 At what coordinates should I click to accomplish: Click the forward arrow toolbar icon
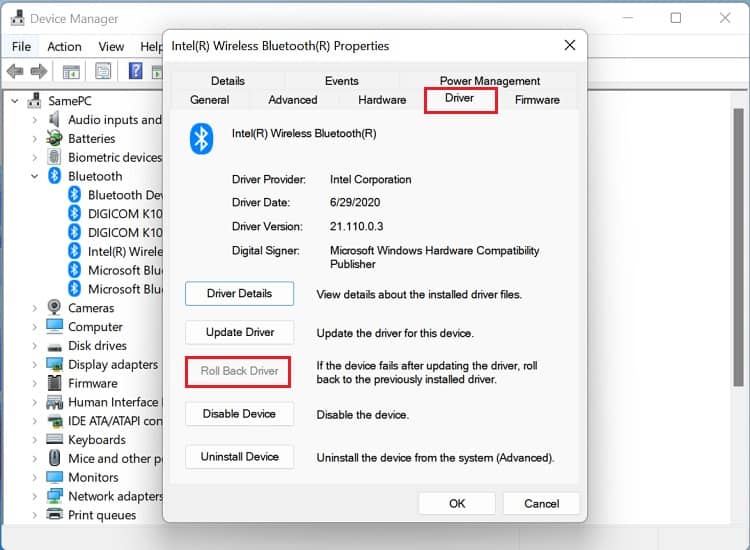pos(38,71)
